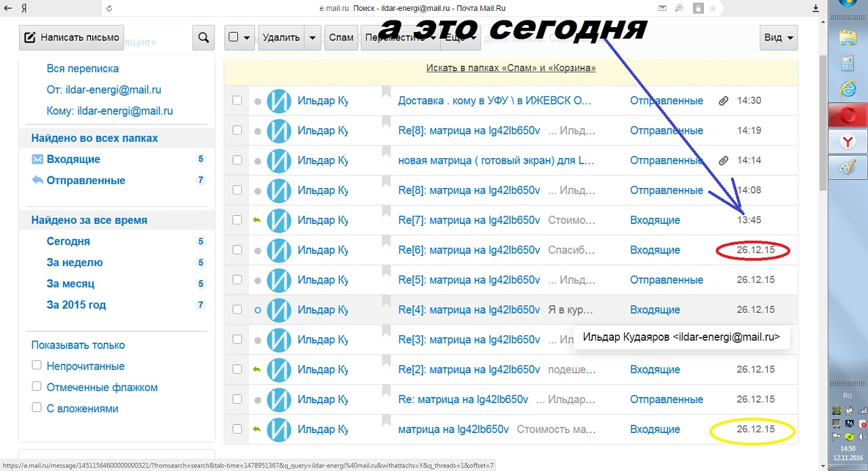868x471 pixels.
Task: Open Opera browser from the taskbar
Action: pyautogui.click(x=848, y=116)
